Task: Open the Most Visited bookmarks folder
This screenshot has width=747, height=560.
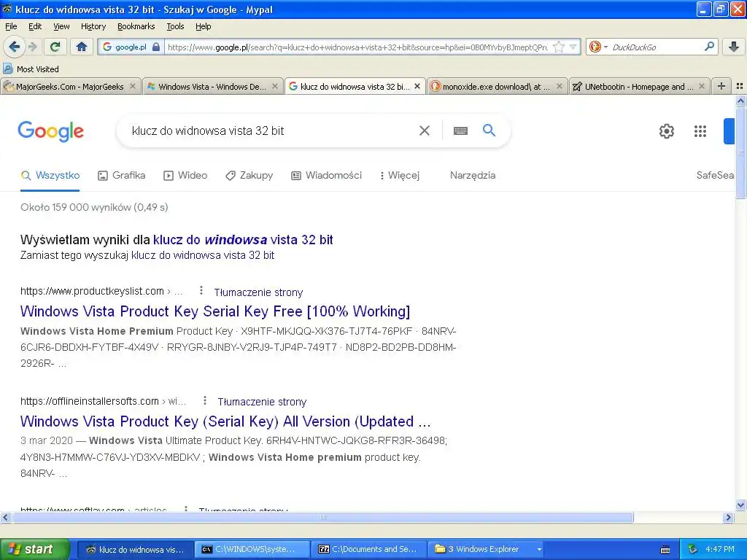Action: tap(31, 69)
